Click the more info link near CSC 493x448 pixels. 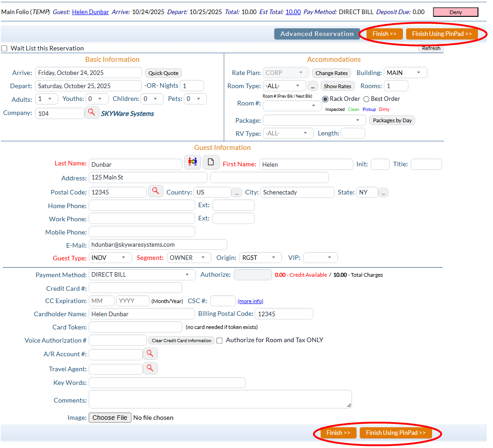tap(250, 301)
